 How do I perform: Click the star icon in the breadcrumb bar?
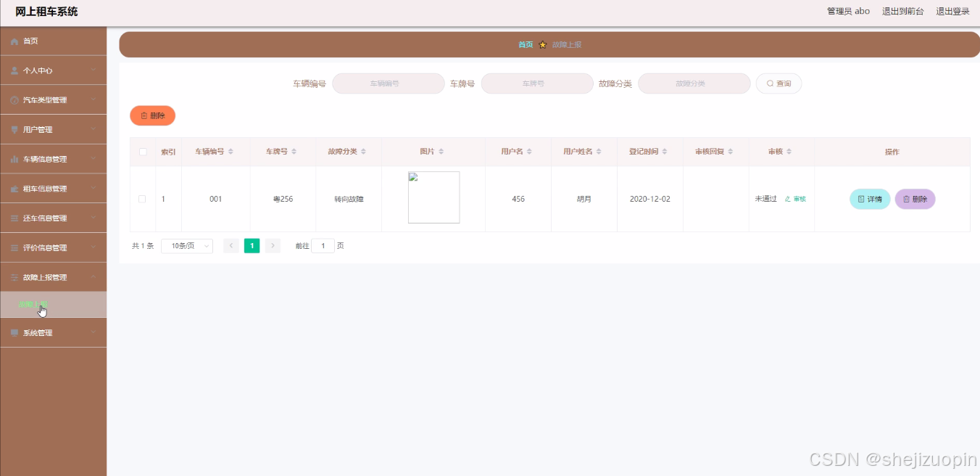(542, 45)
